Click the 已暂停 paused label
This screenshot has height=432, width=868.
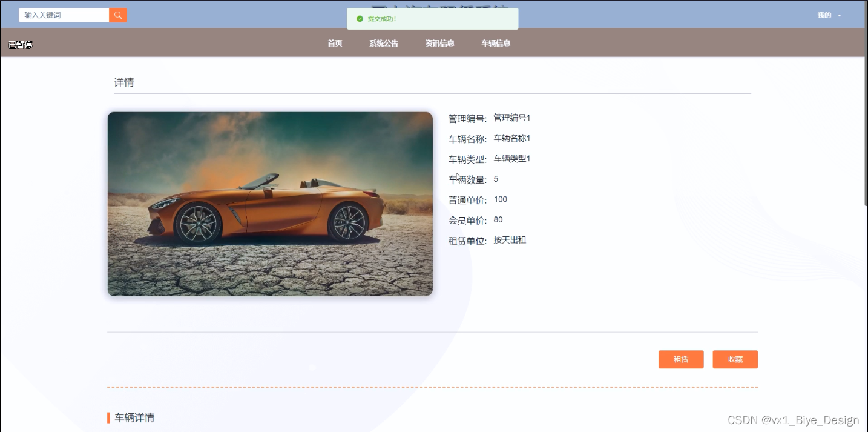(21, 45)
